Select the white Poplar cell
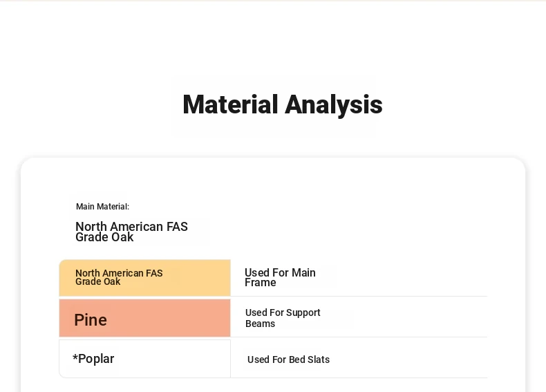Image resolution: width=546 pixels, height=392 pixels. click(145, 359)
